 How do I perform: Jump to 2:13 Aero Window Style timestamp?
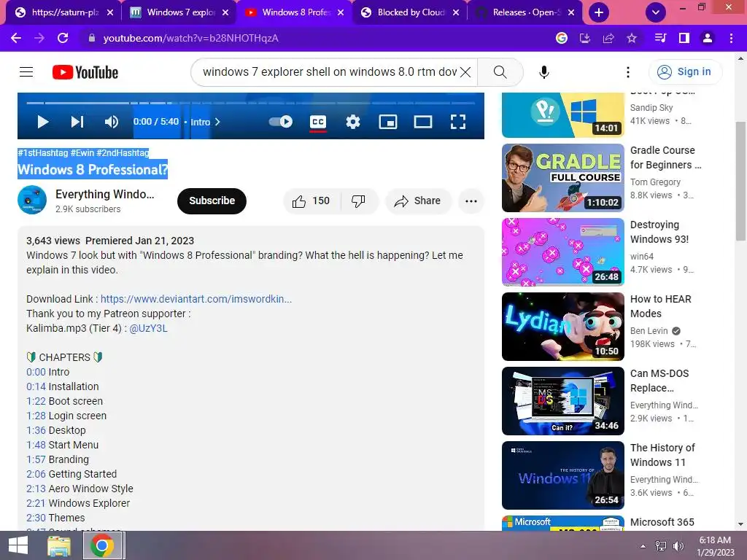[36, 489]
